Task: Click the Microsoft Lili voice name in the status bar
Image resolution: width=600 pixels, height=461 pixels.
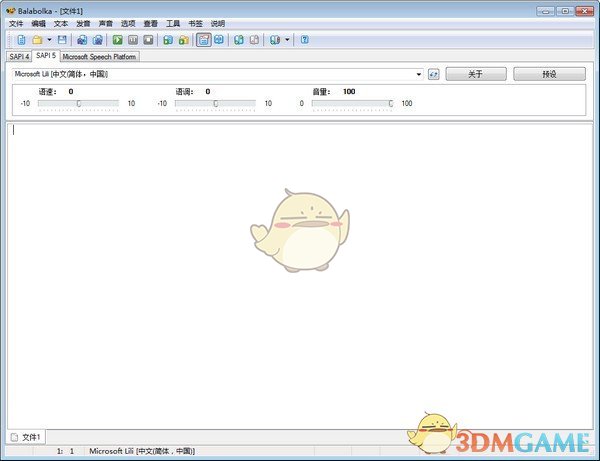Action: click(142, 451)
